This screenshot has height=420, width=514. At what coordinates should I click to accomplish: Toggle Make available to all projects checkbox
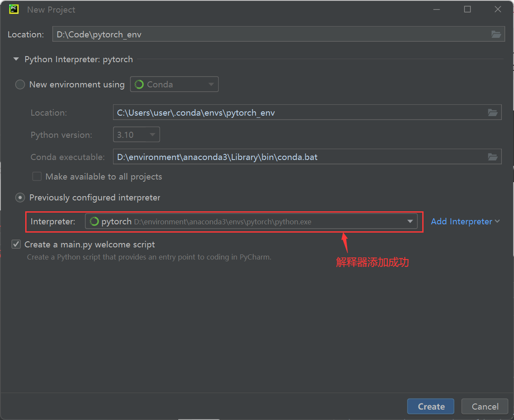point(37,177)
